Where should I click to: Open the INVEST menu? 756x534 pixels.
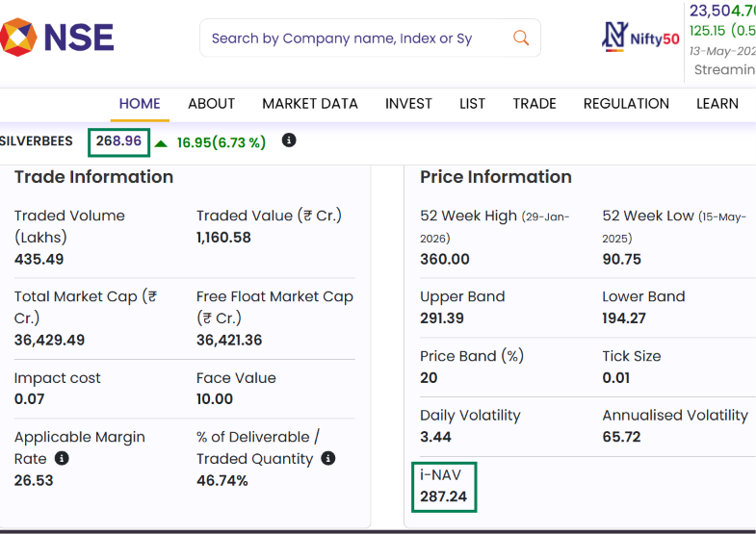[x=408, y=104]
